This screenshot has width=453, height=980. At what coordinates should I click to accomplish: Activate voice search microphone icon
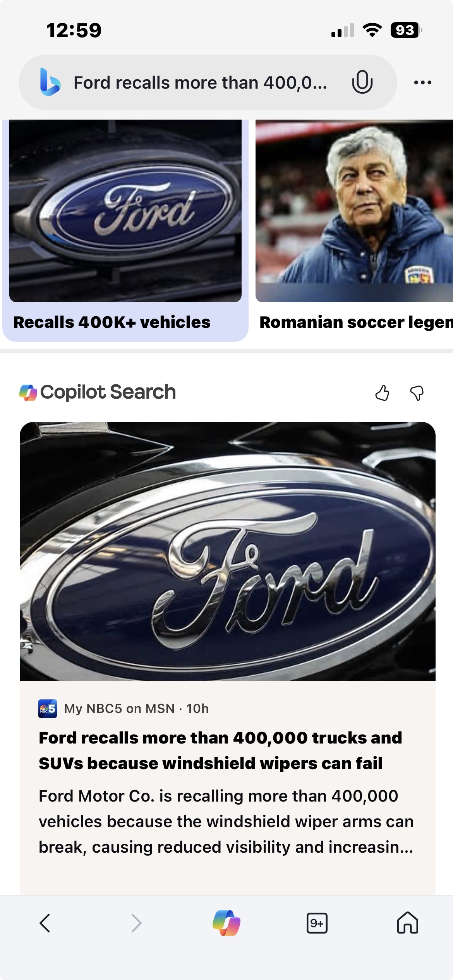click(362, 82)
